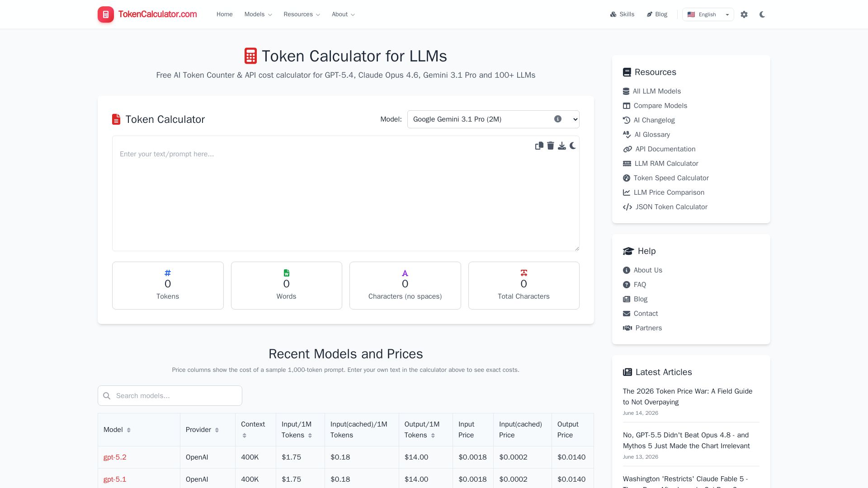Expand the Resources menu in the navbar
This screenshot has height=488, width=868.
point(302,14)
